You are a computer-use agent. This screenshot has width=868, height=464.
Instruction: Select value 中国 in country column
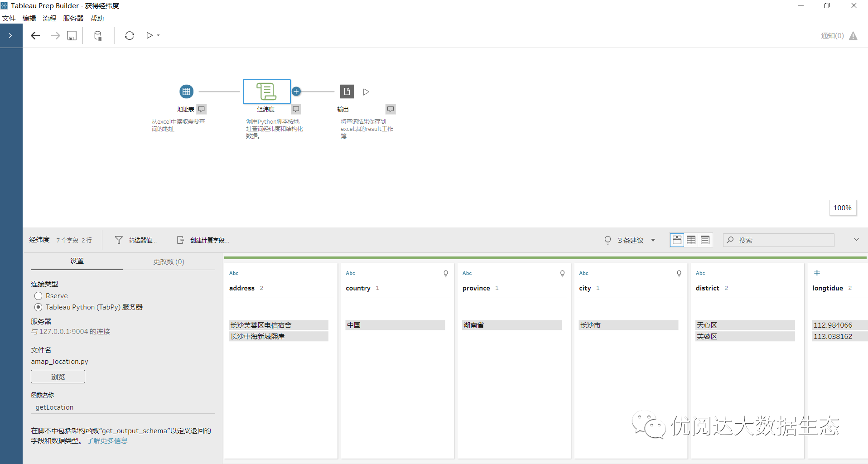pos(395,325)
